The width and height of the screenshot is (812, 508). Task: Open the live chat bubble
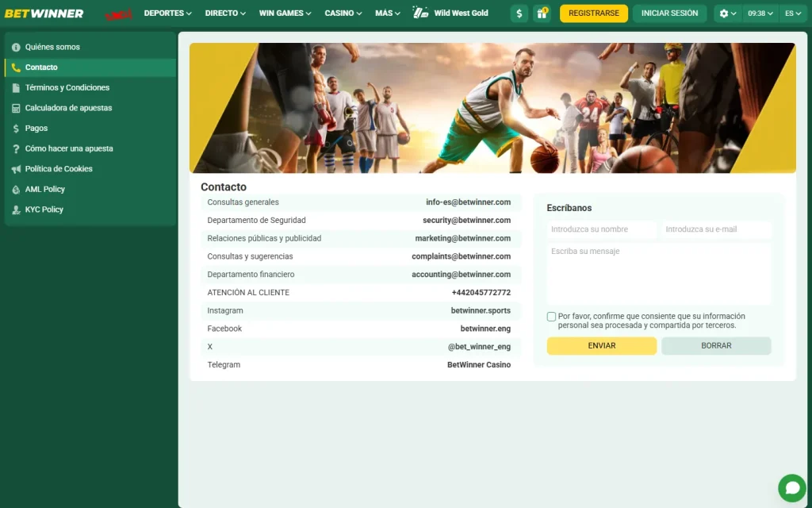[x=792, y=488]
